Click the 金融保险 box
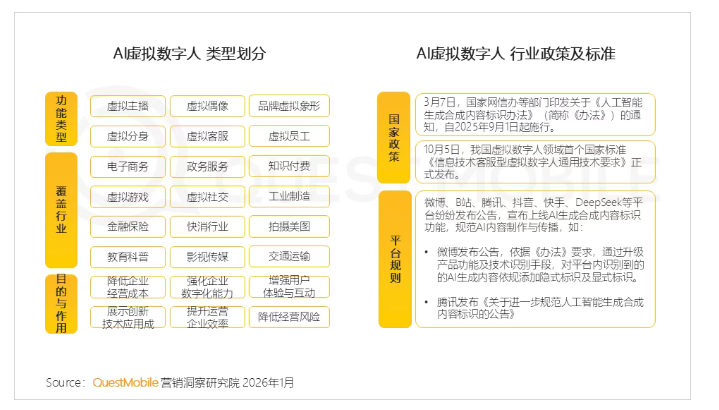The height and width of the screenshot is (410, 719). [x=127, y=226]
